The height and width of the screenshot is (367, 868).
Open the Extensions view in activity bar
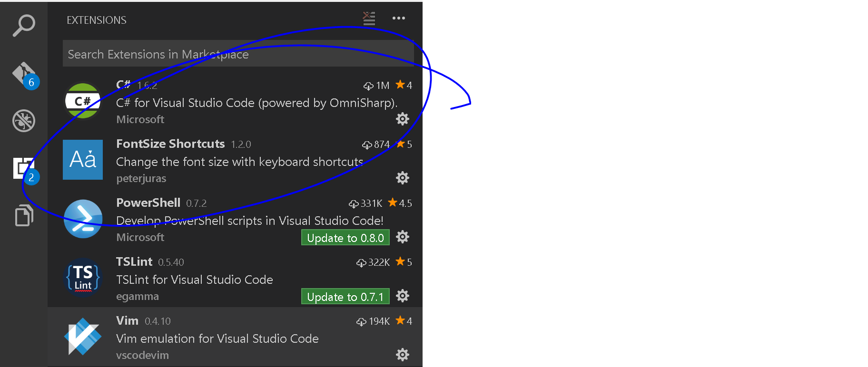[23, 169]
